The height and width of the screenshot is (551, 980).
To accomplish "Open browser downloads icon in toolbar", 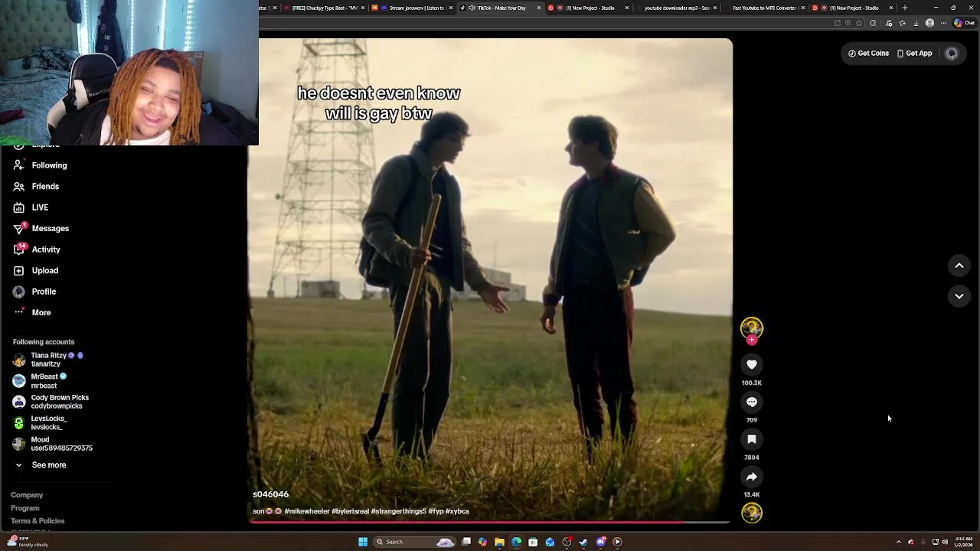I will pos(916,23).
